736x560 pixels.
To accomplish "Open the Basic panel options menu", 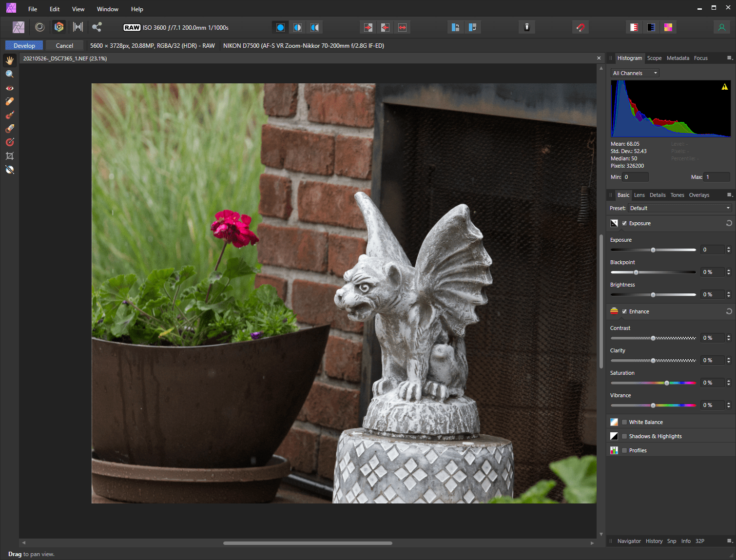I will pos(730,195).
